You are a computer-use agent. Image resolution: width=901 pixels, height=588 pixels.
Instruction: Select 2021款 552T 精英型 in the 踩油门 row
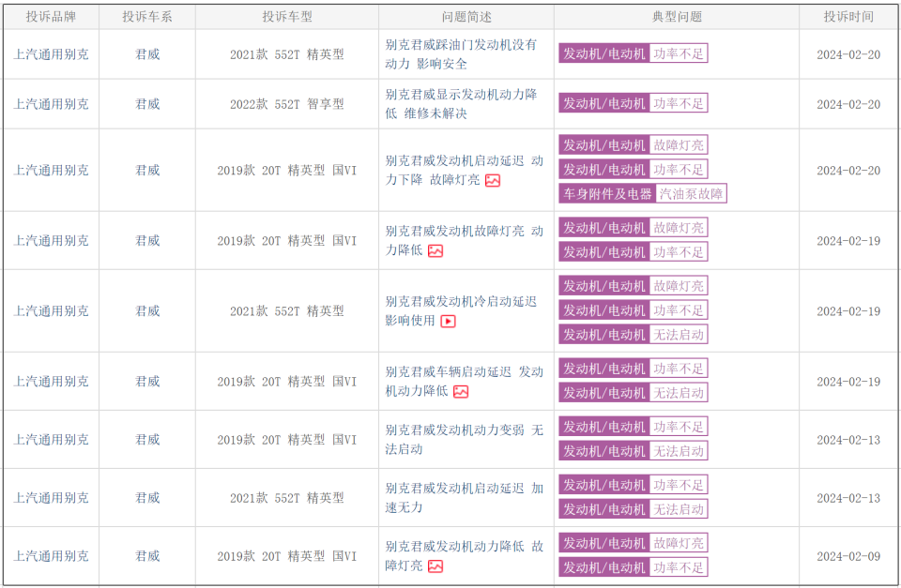[287, 54]
